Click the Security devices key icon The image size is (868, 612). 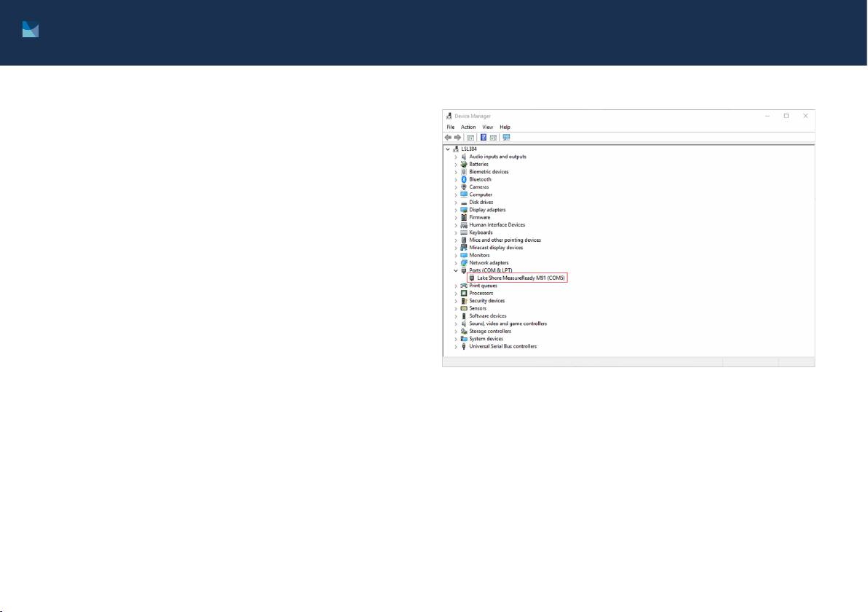[x=464, y=301]
